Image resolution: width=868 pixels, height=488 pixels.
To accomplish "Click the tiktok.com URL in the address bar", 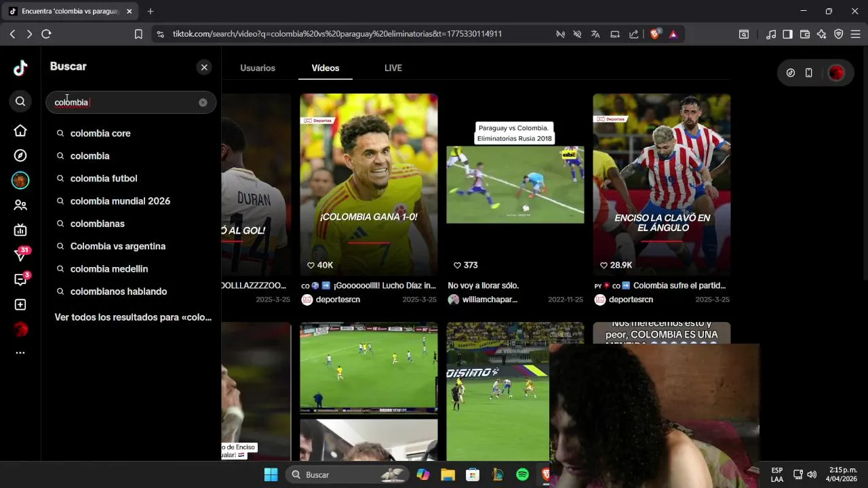I will coord(337,34).
